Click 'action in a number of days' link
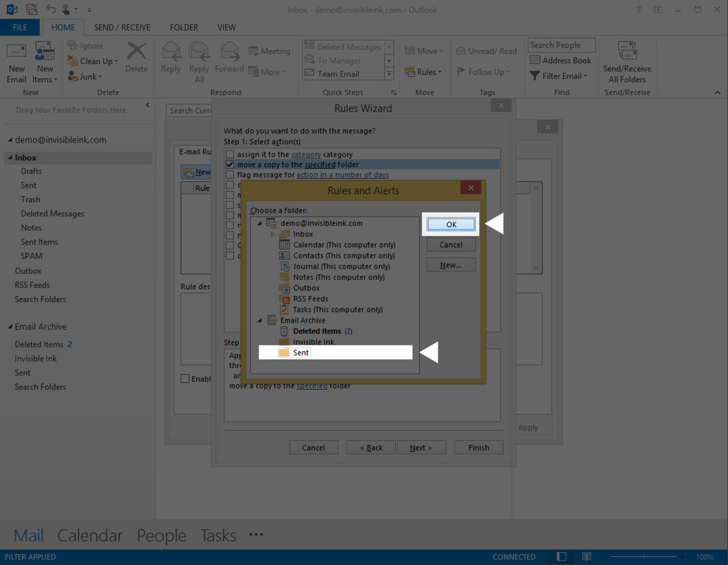 pos(343,175)
